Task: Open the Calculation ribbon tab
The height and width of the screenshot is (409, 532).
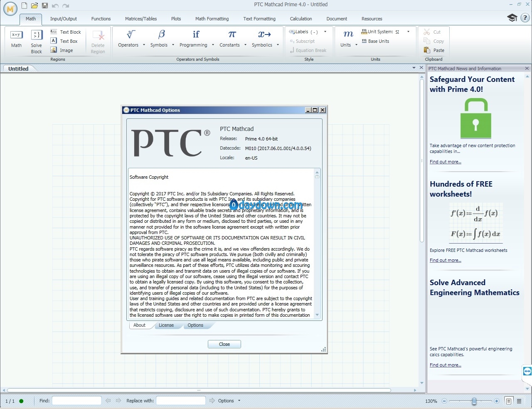Action: [x=301, y=19]
